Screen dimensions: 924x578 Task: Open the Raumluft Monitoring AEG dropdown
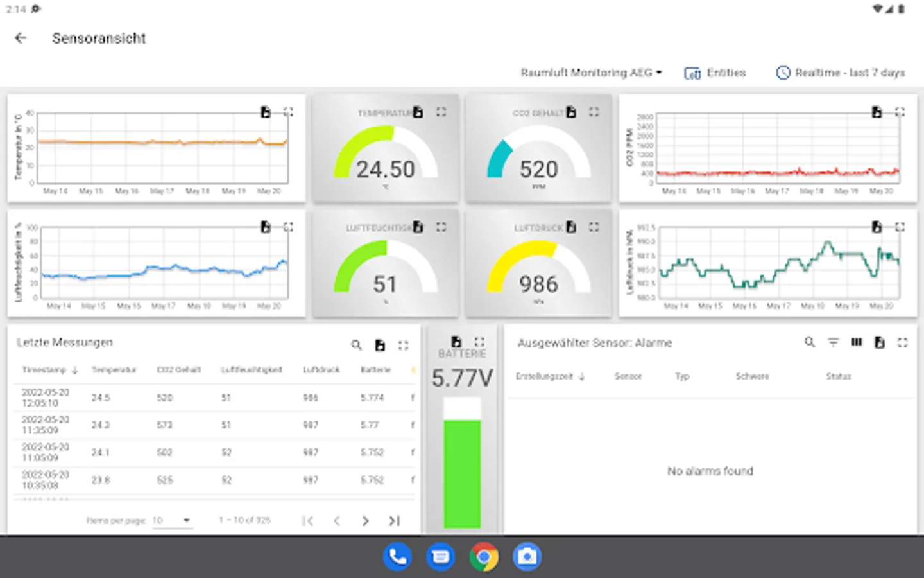point(591,73)
